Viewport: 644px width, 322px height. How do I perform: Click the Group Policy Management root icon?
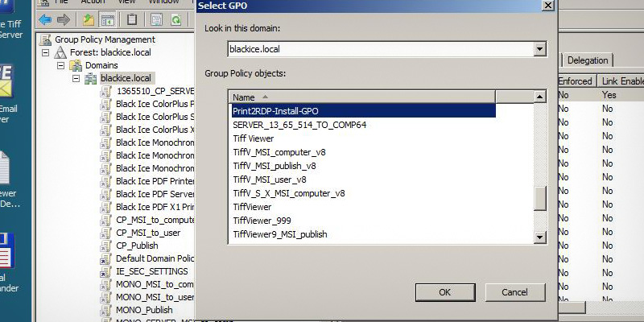tap(47, 39)
